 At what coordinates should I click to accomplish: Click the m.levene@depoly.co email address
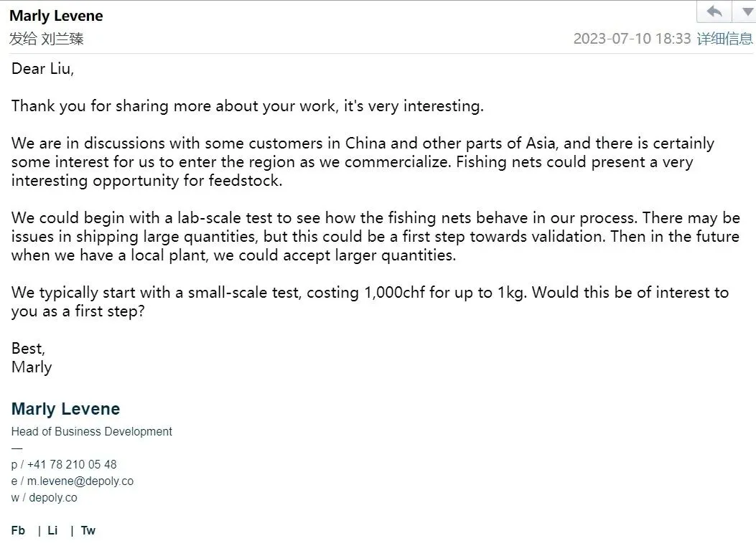80,481
